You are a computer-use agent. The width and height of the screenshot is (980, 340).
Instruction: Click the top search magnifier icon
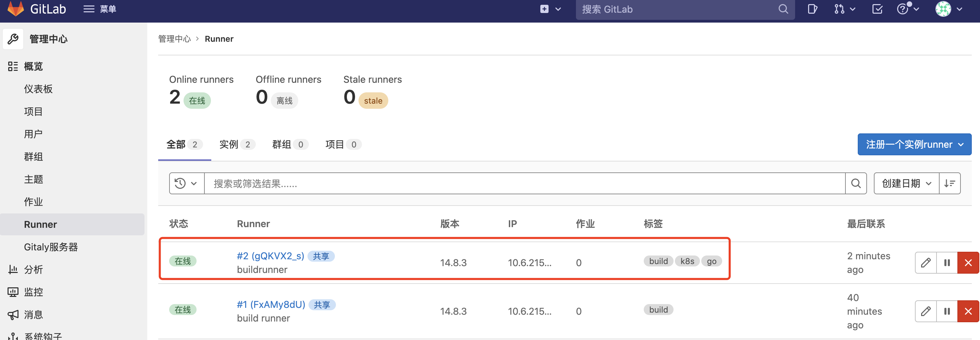(x=783, y=9)
